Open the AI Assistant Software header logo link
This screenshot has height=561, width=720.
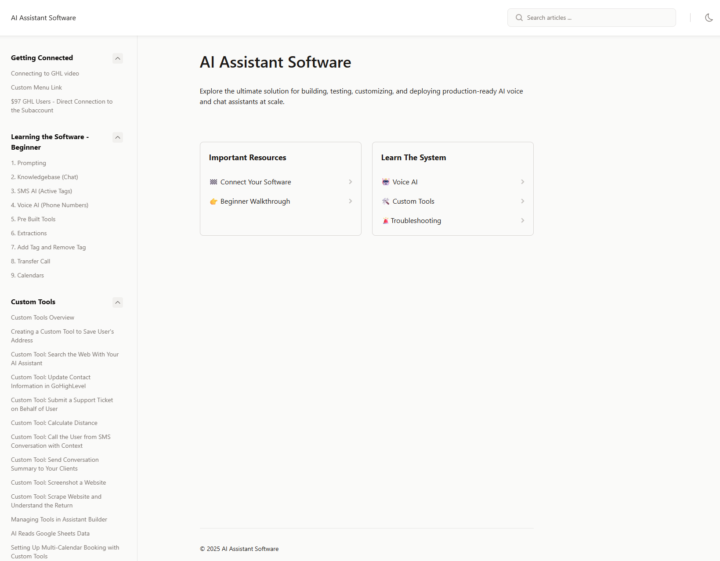pos(44,18)
